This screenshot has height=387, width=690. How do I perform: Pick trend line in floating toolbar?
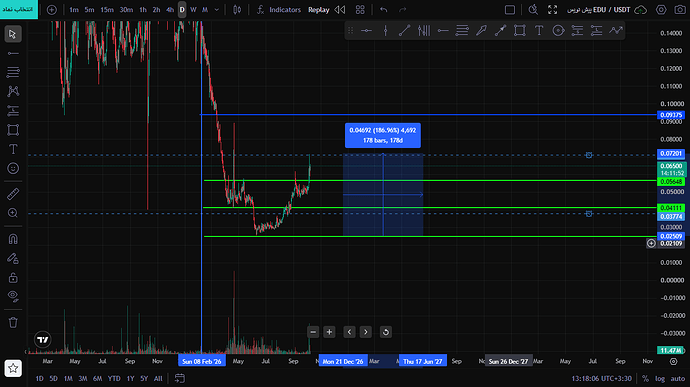[x=404, y=30]
